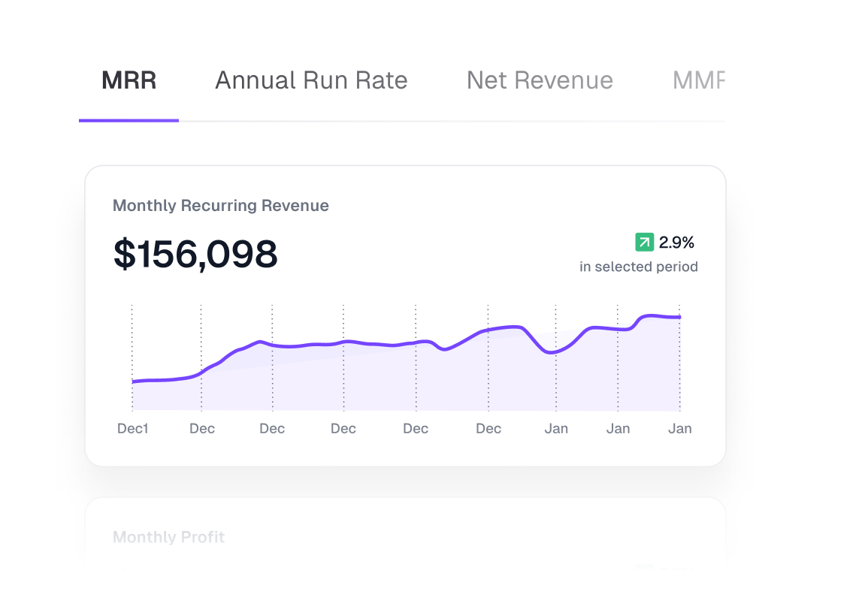Click the "in selected period" text
The image size is (868, 600).
point(638,267)
